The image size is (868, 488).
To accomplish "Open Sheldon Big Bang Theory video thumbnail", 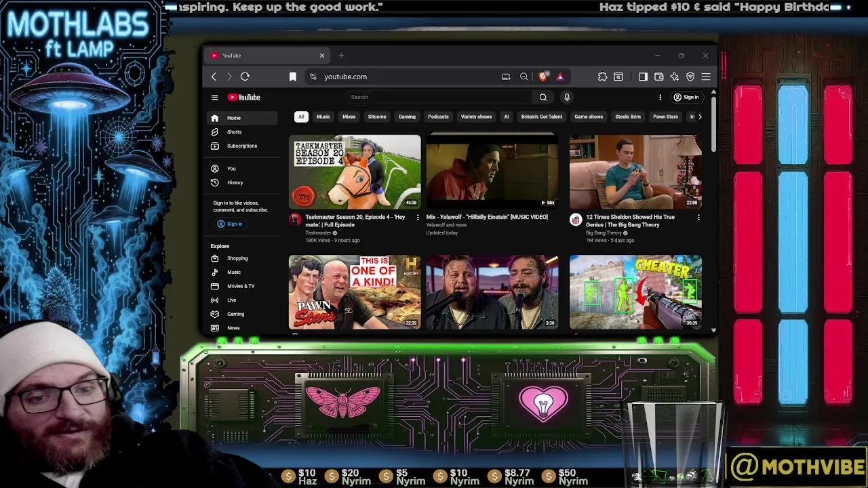I will [x=635, y=171].
